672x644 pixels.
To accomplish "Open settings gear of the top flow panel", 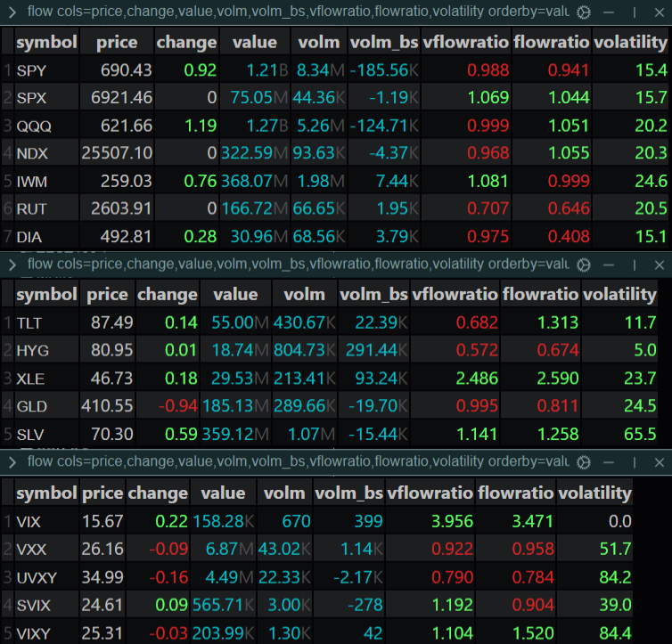I will 583,12.
